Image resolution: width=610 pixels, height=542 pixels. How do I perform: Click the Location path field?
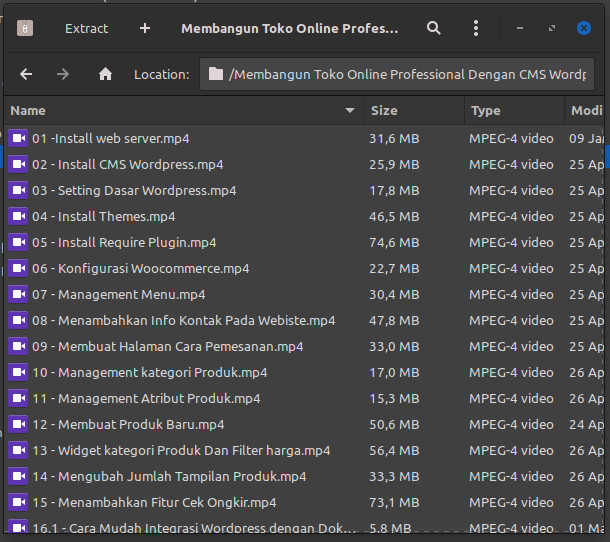[x=397, y=74]
